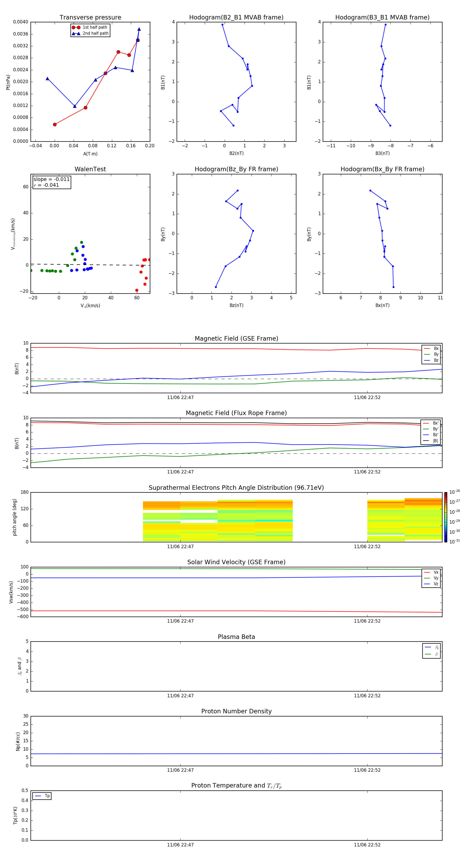This screenshot has width=473, height=868.
Task: Click the '1st half path' legend entry
Action: point(90,27)
